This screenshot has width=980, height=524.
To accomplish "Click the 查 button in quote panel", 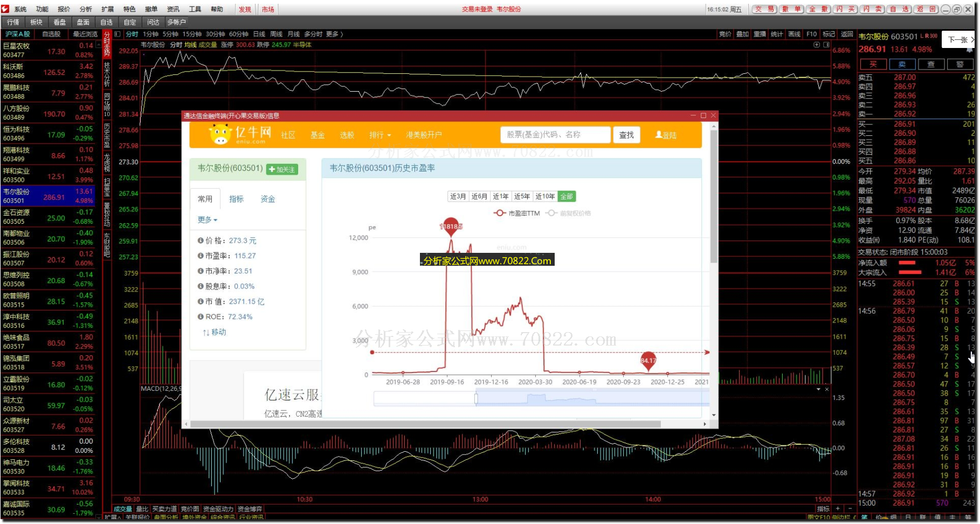I will pos(931,64).
